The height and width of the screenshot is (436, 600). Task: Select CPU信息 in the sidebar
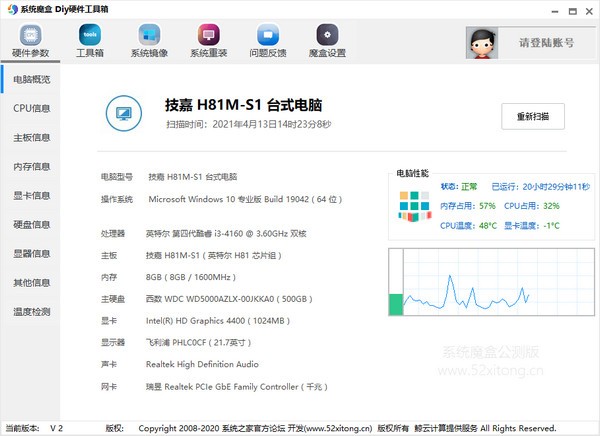click(x=32, y=109)
